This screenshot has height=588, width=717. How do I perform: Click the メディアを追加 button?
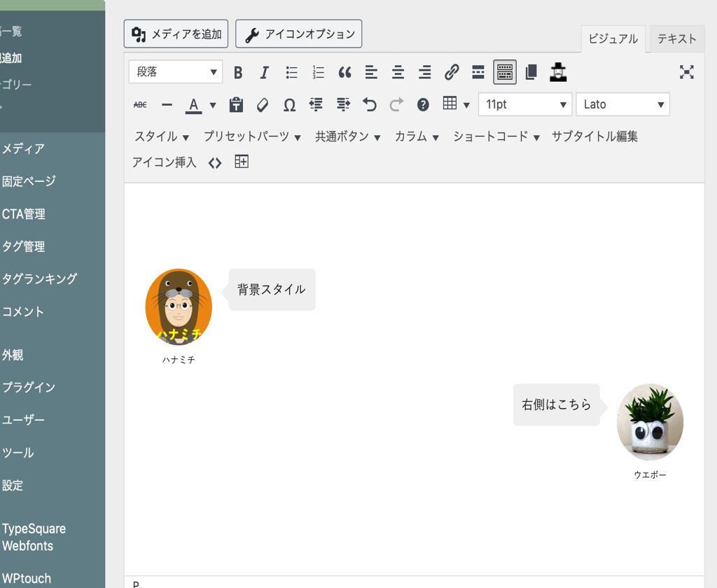(176, 34)
